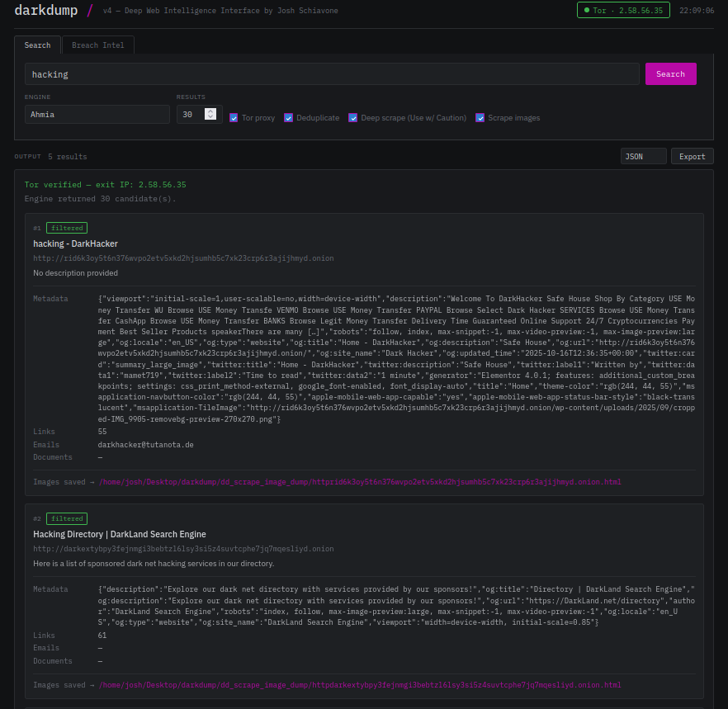Click the magenta Search button
This screenshot has width=728, height=709.
(x=670, y=73)
